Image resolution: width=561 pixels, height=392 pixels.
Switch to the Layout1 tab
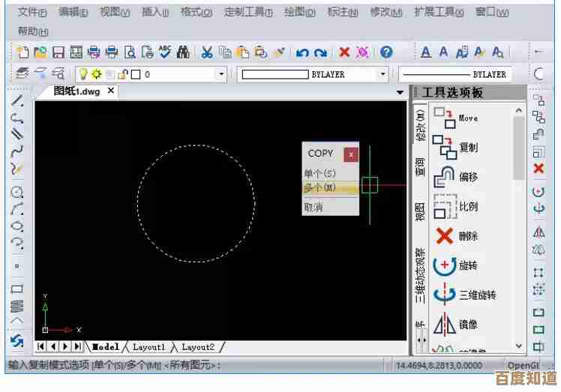point(148,347)
